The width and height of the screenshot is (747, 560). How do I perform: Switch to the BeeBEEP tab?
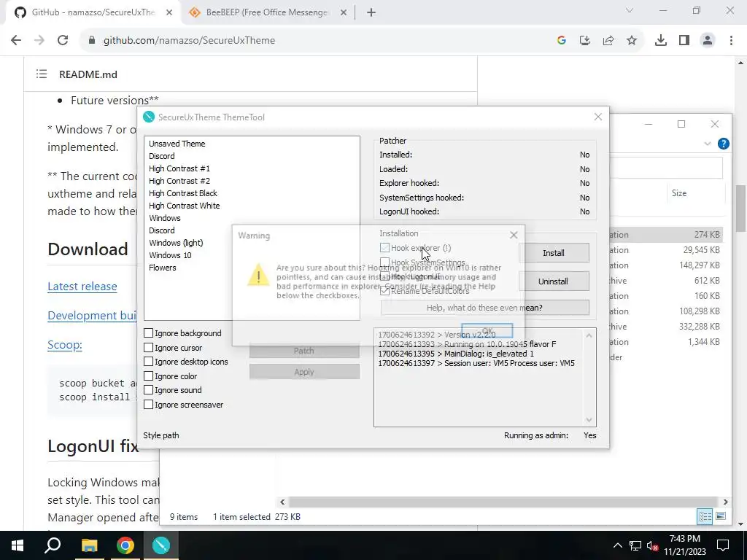click(x=267, y=12)
